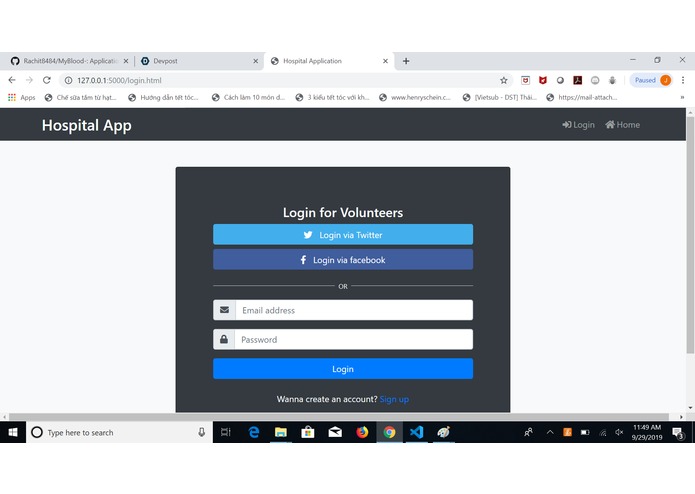Click the taskbar microphone icon
This screenshot has width=695, height=494.
(201, 432)
